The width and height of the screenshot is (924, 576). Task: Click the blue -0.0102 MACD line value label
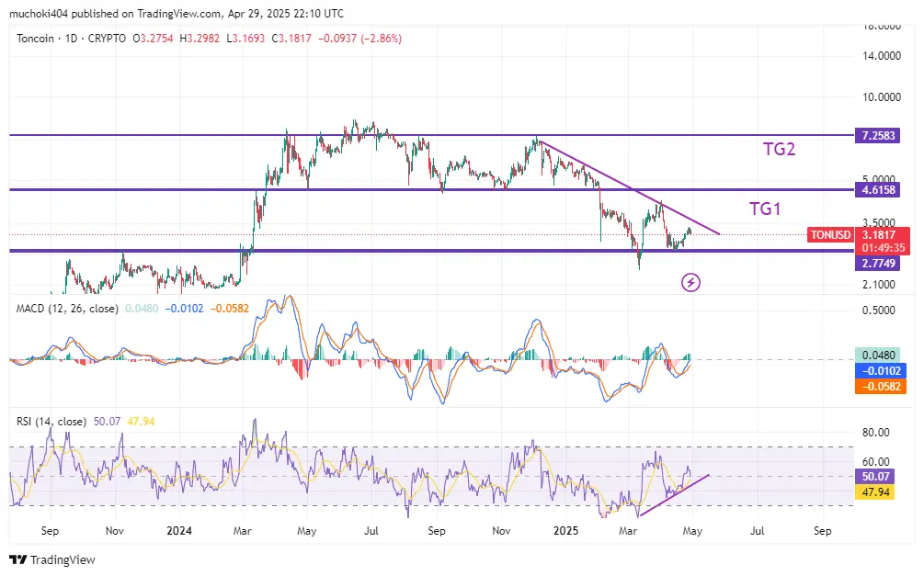880,370
